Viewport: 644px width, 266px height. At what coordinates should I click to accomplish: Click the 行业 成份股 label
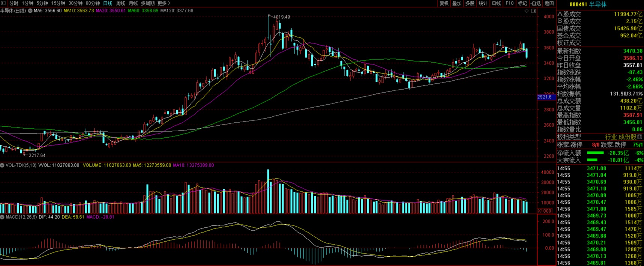[x=621, y=137]
